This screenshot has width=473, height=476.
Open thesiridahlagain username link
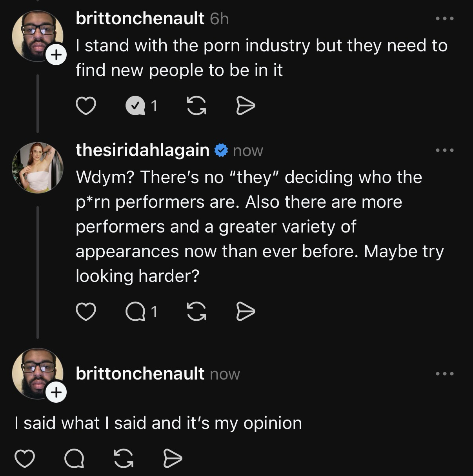[142, 150]
